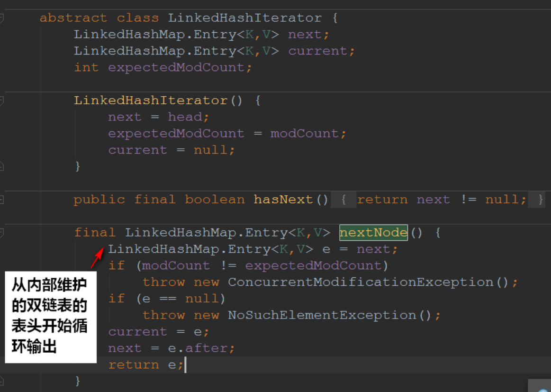The height and width of the screenshot is (392, 551).
Task: Click 'boolean' in the hasNext signature
Action: (x=215, y=200)
